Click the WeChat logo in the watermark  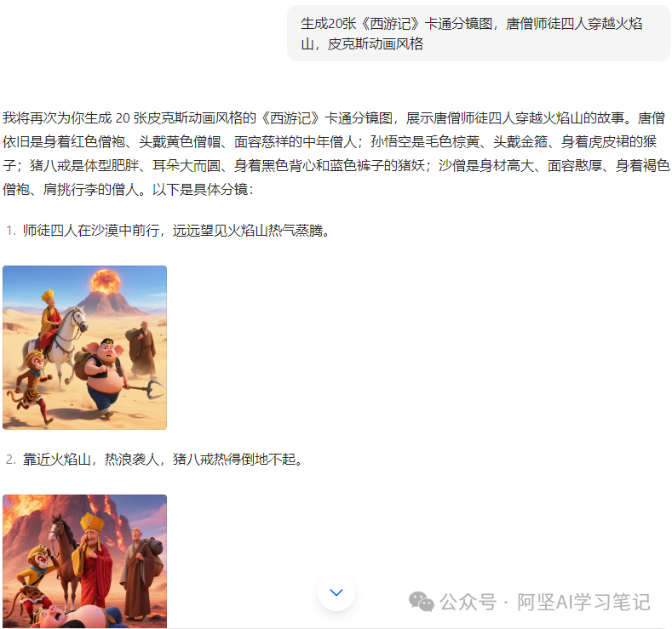(421, 602)
